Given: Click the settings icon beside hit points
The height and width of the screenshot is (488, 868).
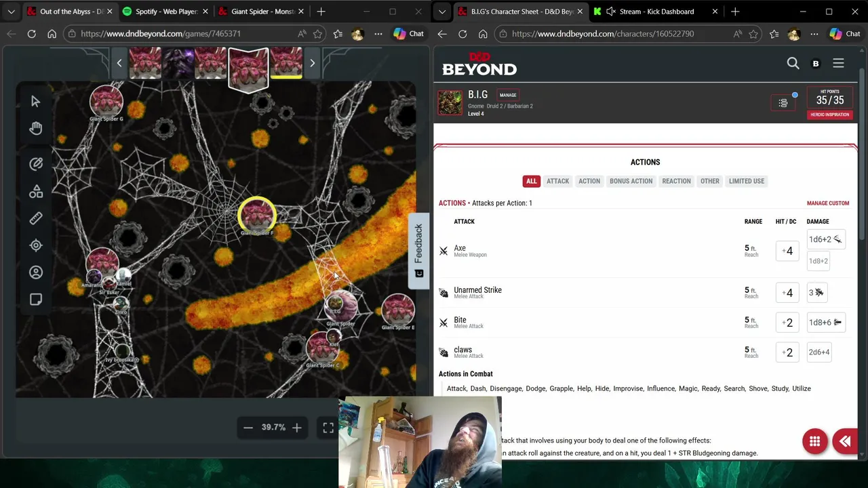Looking at the screenshot, I should (783, 103).
